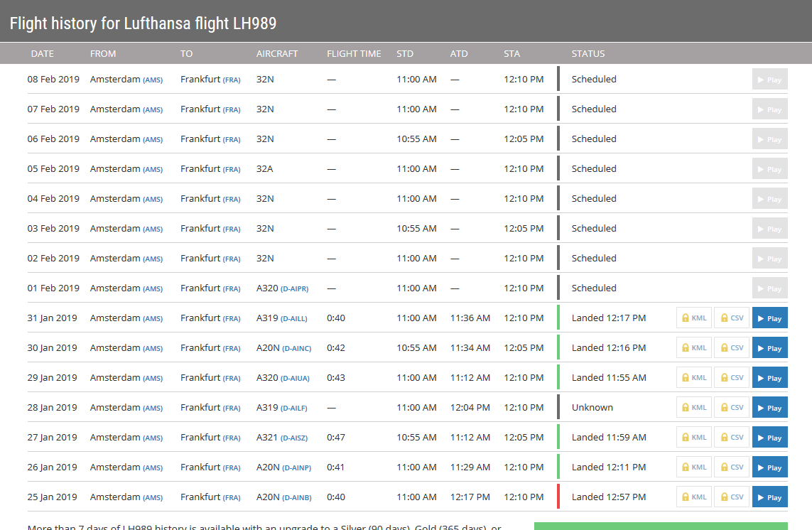Viewport: 812px width, 530px height.
Task: Click disabled Play for 01 Feb 2019
Action: (x=769, y=288)
